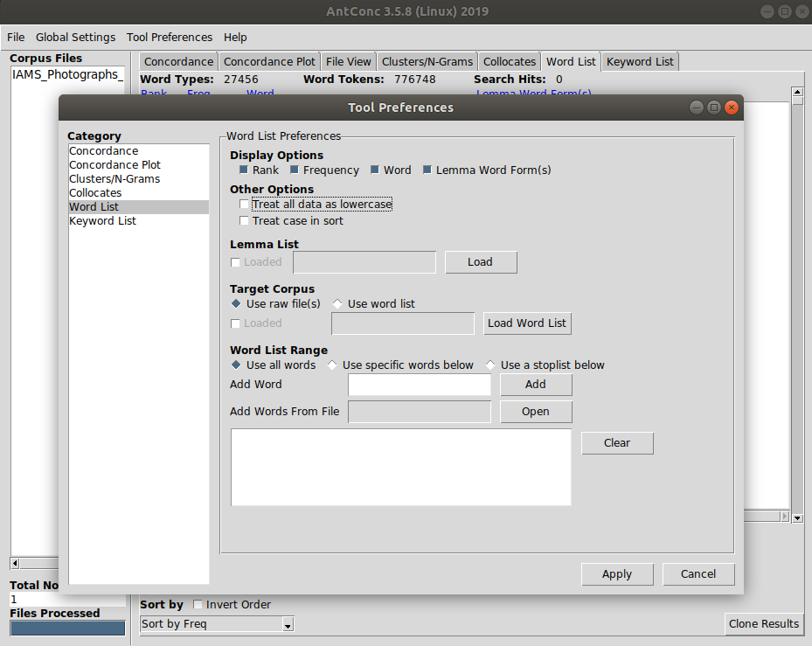Click the Clone Results button
This screenshot has width=812, height=646.
coord(764,624)
